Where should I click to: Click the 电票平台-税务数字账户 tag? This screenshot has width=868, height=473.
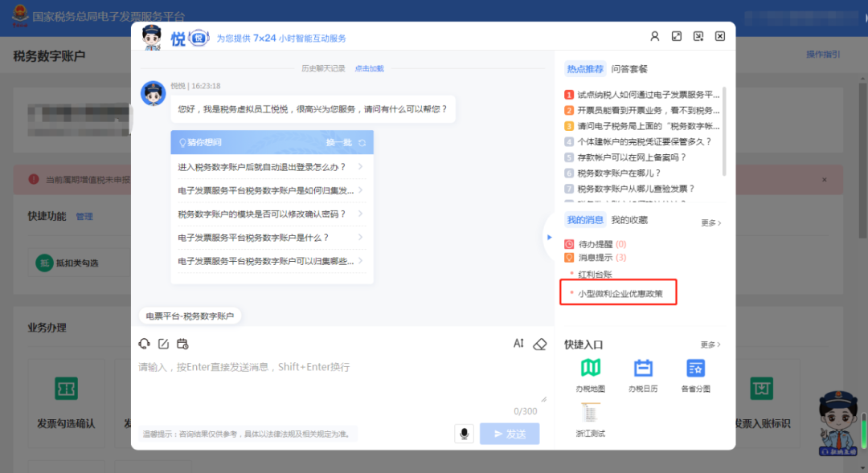[x=190, y=316]
